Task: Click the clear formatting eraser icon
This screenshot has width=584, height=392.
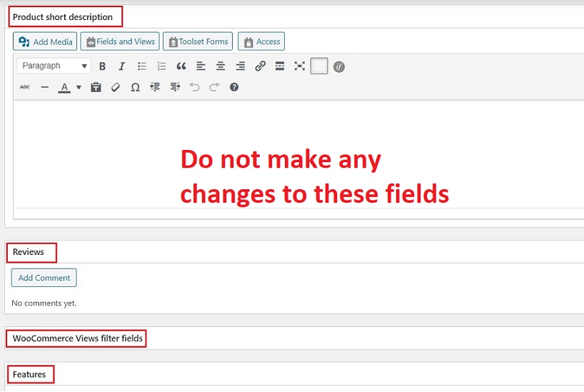Action: pyautogui.click(x=116, y=87)
